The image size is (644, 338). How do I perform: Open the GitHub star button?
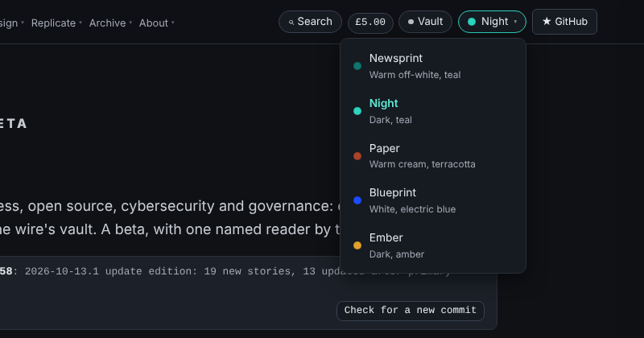tap(564, 22)
